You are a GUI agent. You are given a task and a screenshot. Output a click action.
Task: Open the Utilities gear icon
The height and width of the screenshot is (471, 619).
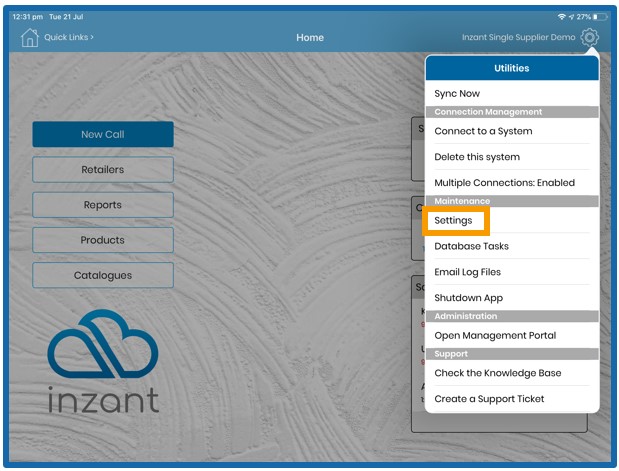tap(589, 37)
